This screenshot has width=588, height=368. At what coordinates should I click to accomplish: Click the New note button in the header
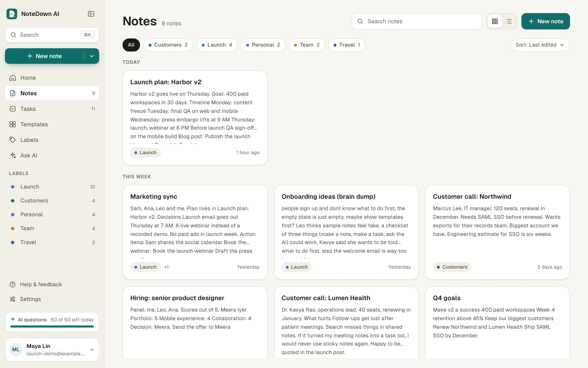pos(546,21)
